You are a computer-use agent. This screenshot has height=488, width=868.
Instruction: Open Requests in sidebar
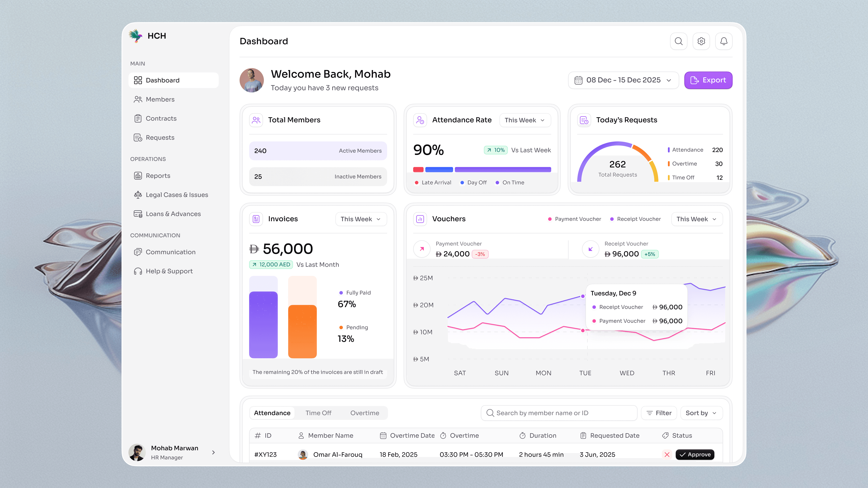(x=174, y=138)
